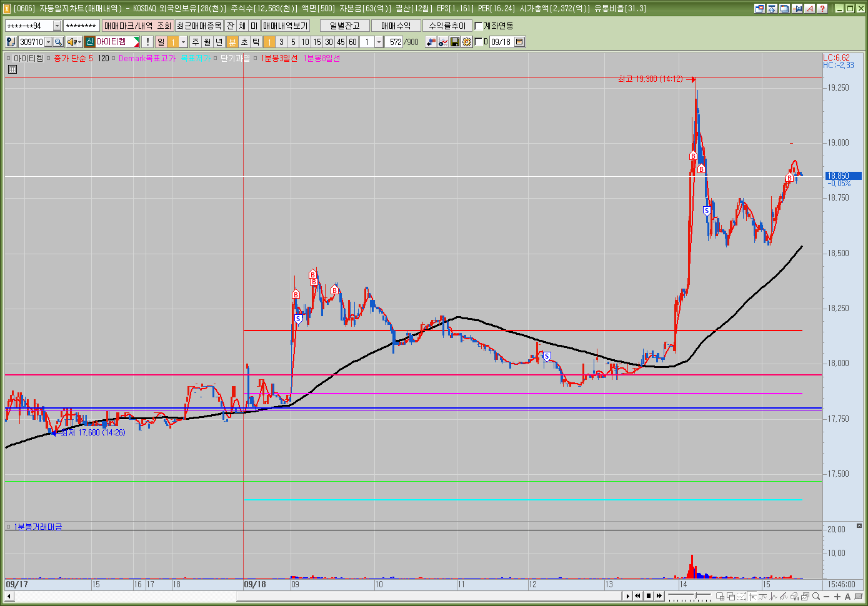
Task: Click the plus zoom-in icon in bottom toolbar
Action: (837, 597)
